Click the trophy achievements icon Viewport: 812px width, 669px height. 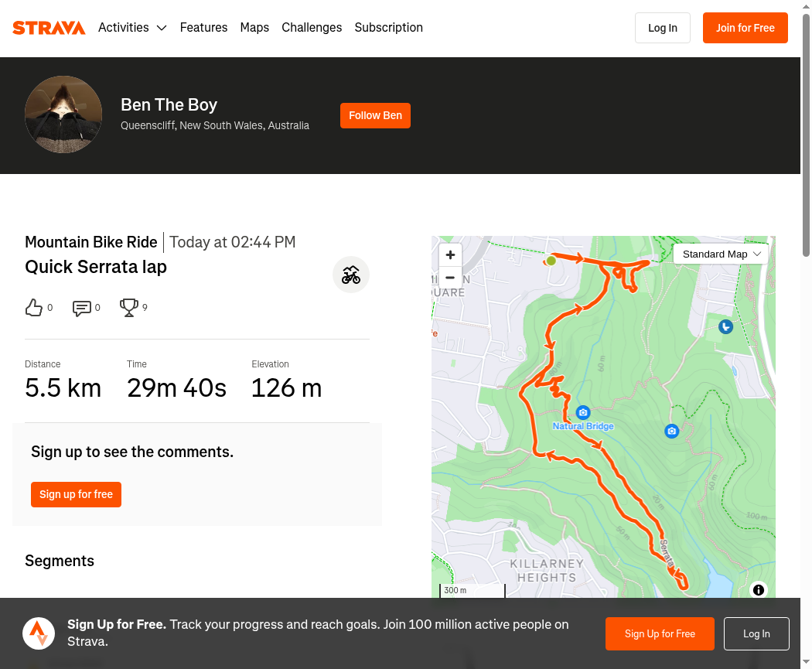(129, 308)
